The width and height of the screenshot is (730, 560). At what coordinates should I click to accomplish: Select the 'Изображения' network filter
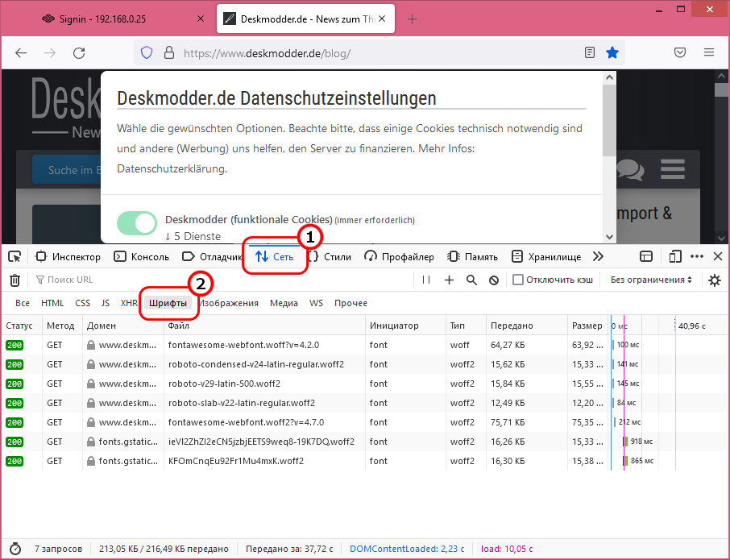[229, 304]
